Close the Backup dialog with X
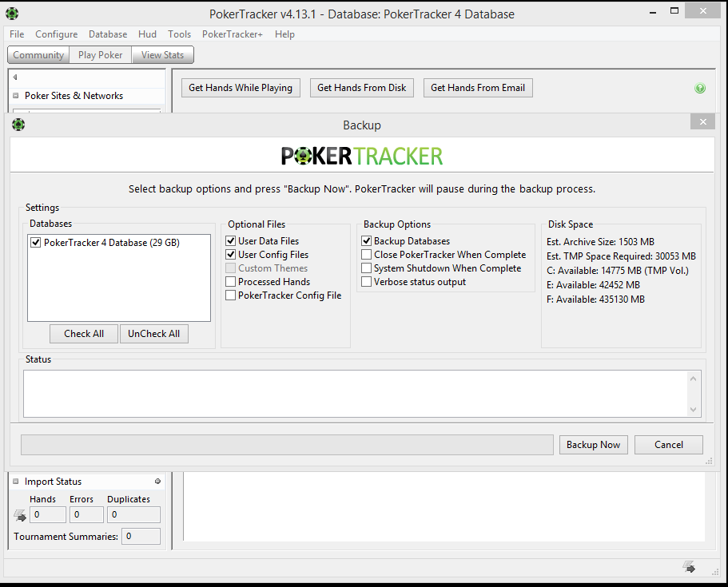This screenshot has height=587, width=728. click(x=702, y=121)
